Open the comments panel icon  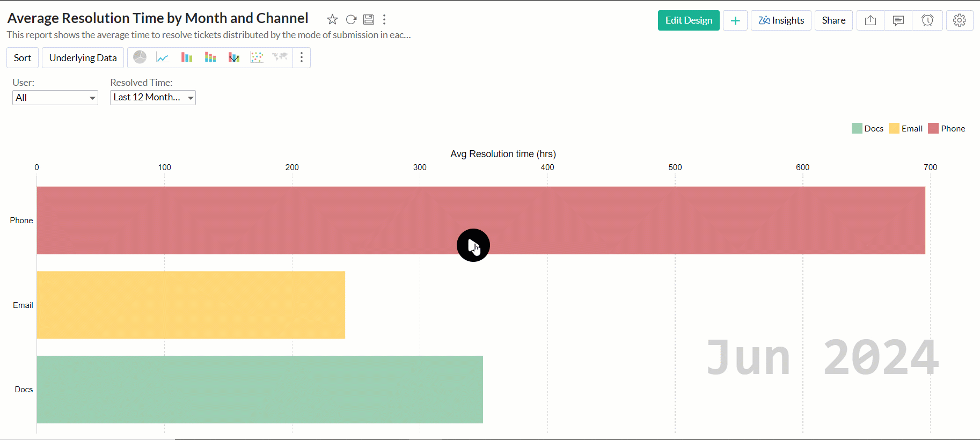point(898,20)
